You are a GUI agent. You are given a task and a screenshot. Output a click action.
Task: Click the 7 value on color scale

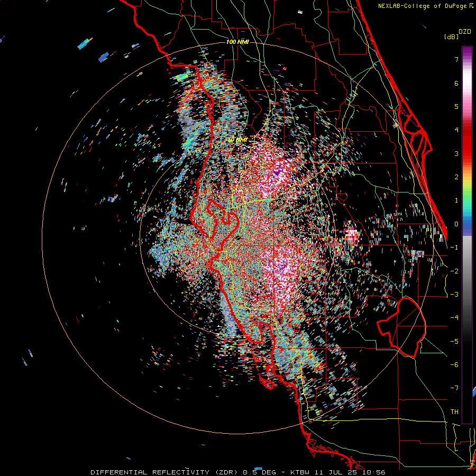point(456,59)
